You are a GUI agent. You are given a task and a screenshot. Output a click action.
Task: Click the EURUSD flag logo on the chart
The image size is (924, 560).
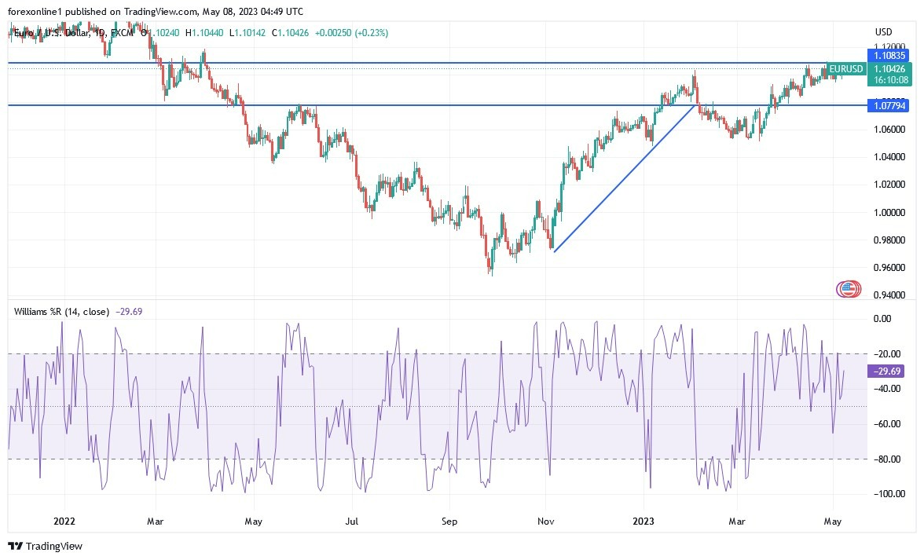(x=847, y=289)
